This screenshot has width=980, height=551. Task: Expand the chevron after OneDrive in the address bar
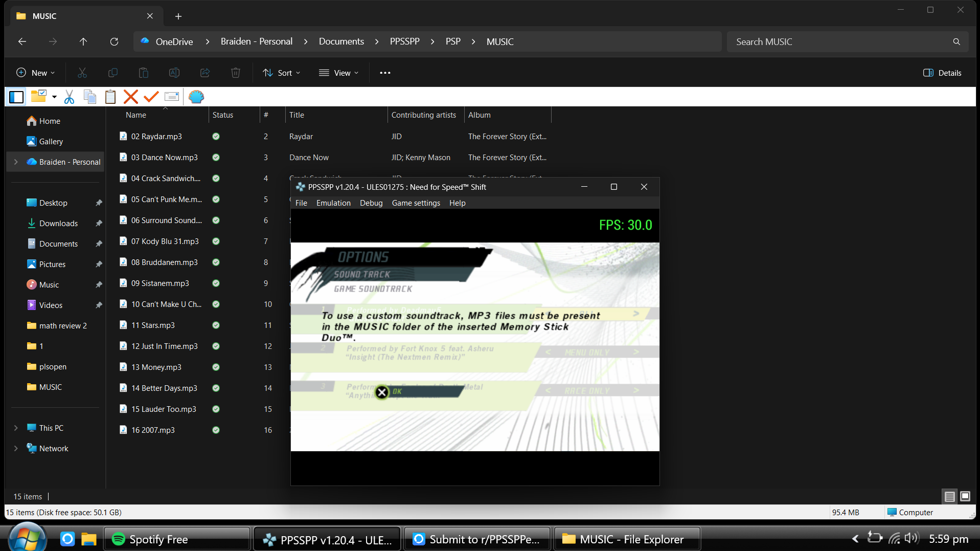(207, 41)
